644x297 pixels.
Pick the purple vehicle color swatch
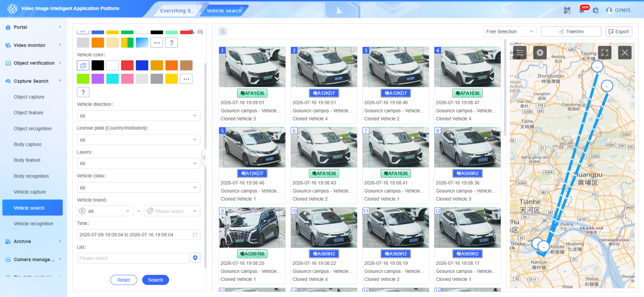98,79
